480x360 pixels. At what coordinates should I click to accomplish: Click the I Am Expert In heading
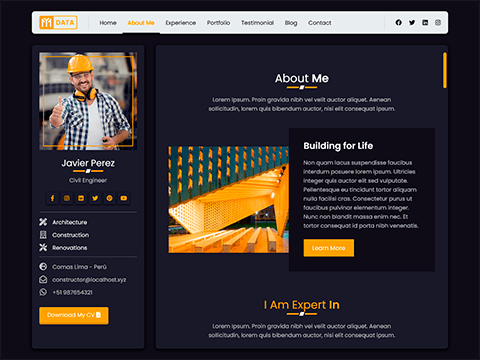(302, 305)
